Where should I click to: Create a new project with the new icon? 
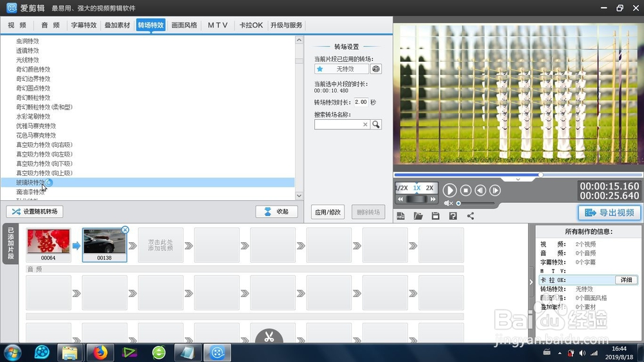401,216
